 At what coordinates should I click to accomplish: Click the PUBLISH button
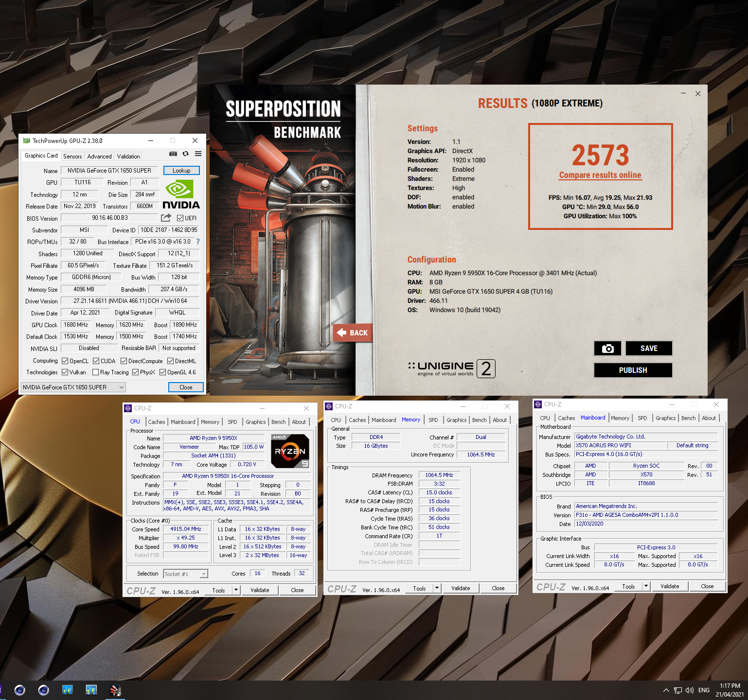pos(633,370)
